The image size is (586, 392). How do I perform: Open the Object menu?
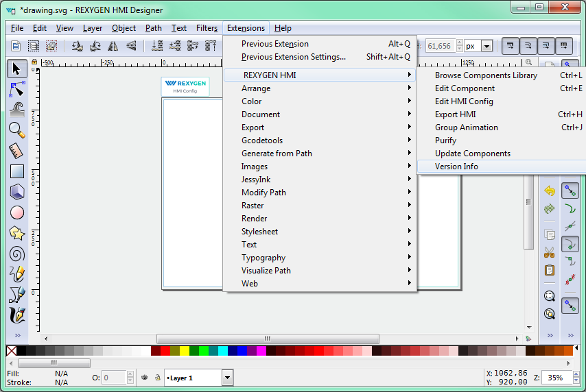124,28
